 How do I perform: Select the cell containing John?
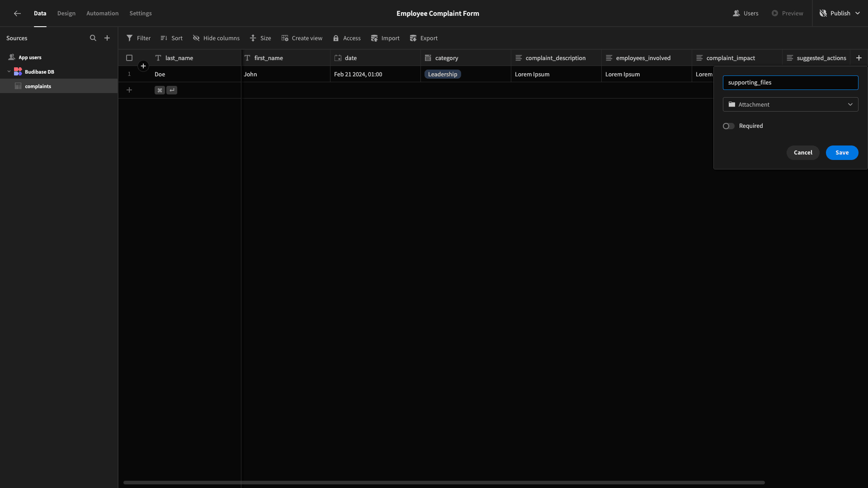pos(286,74)
